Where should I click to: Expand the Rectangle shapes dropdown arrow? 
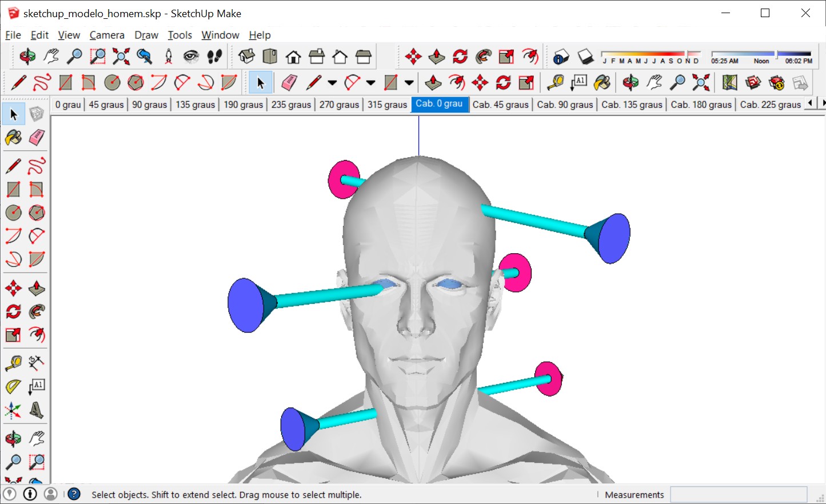(409, 83)
